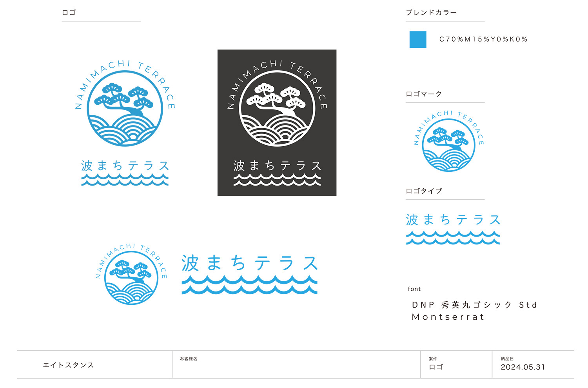Screen dimensions: 588x388
Task: Click the ロゴタイプ heading
Action: pos(424,191)
